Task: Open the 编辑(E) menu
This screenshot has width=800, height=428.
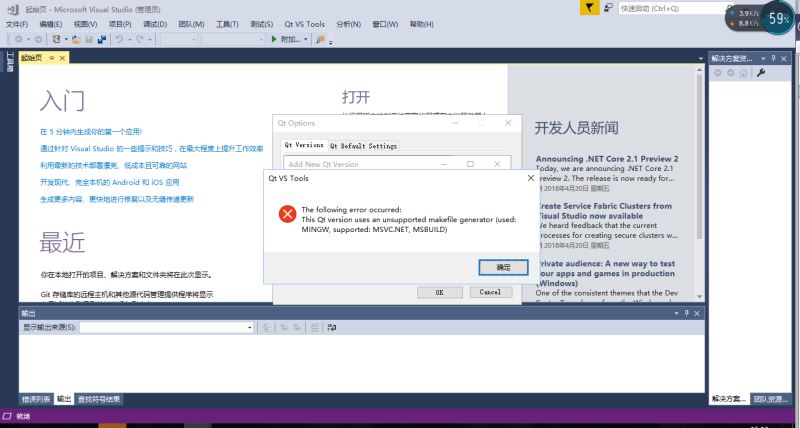Action: 51,24
